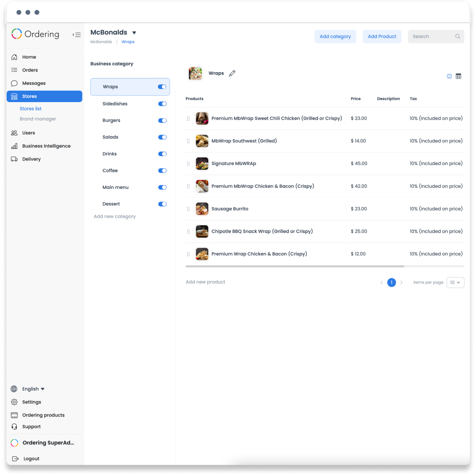476x475 pixels.
Task: Click the Messages speech bubble icon
Action: pos(14,83)
